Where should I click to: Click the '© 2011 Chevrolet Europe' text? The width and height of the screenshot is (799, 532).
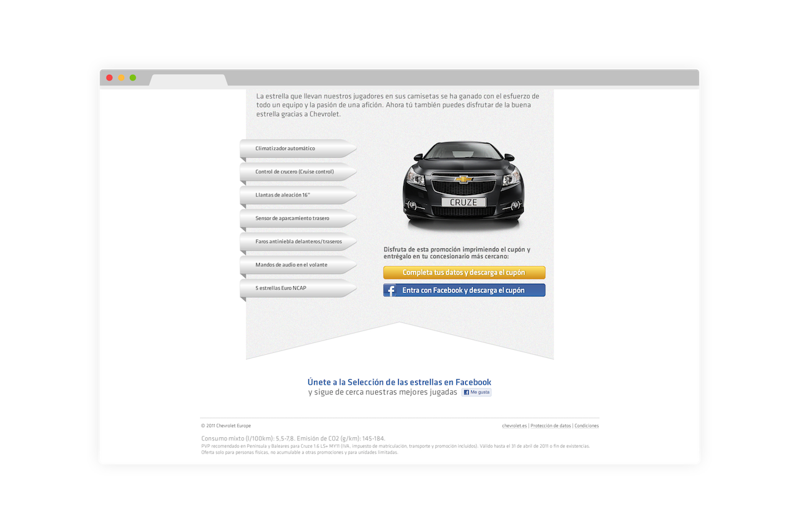pyautogui.click(x=226, y=426)
